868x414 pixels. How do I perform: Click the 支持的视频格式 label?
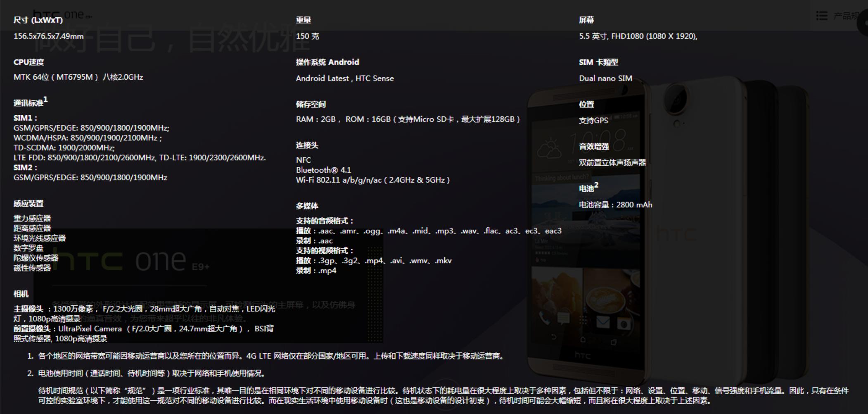[x=325, y=250]
